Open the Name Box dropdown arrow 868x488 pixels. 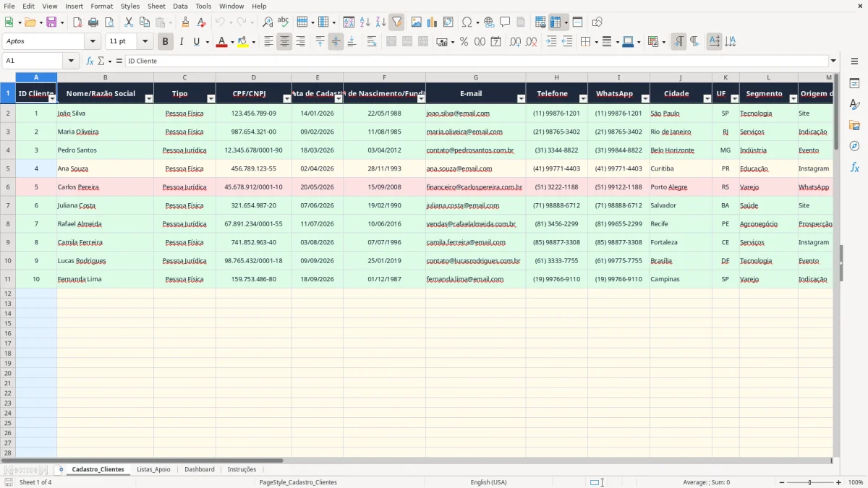[x=70, y=61]
